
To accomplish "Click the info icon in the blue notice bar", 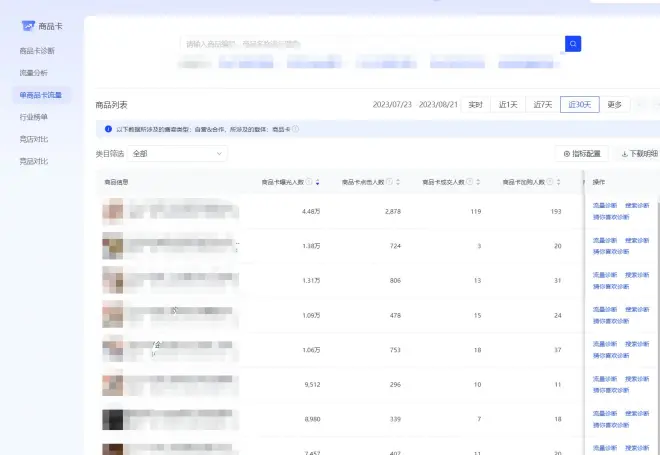I will [108, 129].
